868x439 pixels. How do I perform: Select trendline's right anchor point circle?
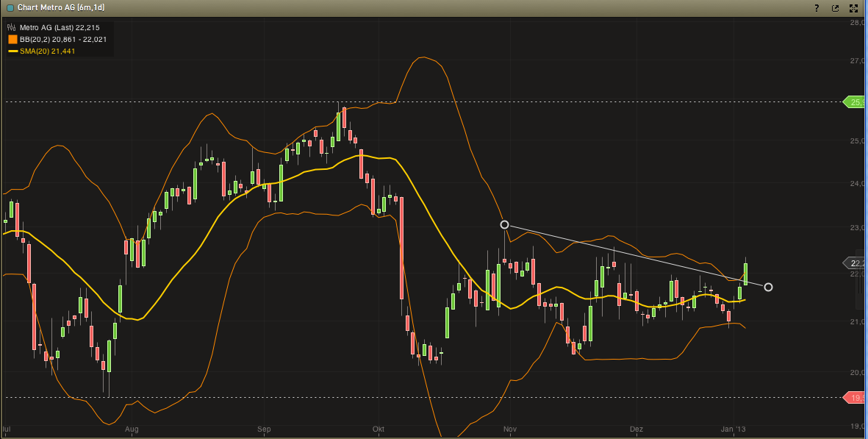pos(768,287)
